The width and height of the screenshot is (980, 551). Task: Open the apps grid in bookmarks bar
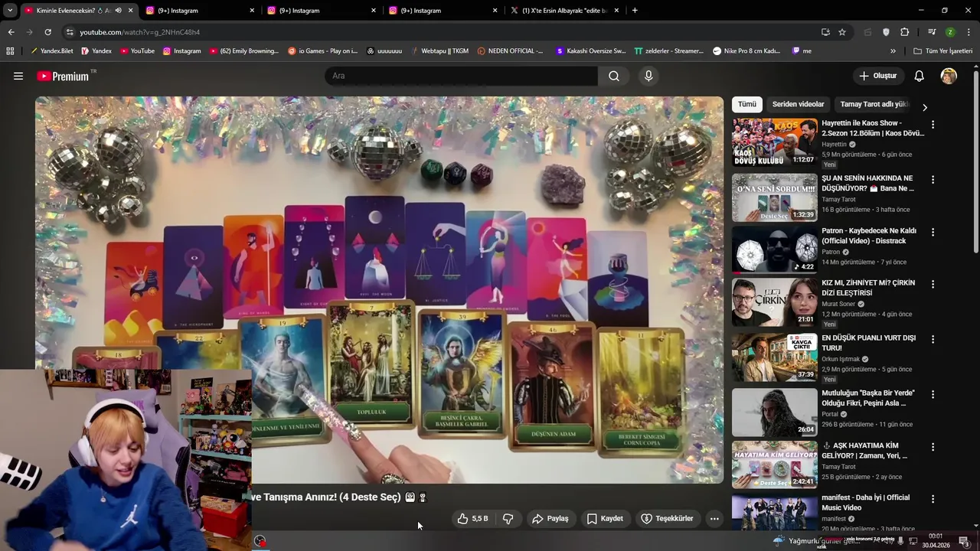(10, 51)
